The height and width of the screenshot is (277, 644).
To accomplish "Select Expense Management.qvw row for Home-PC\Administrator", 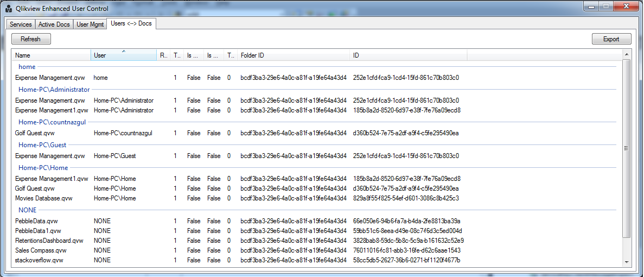I will coord(240,100).
